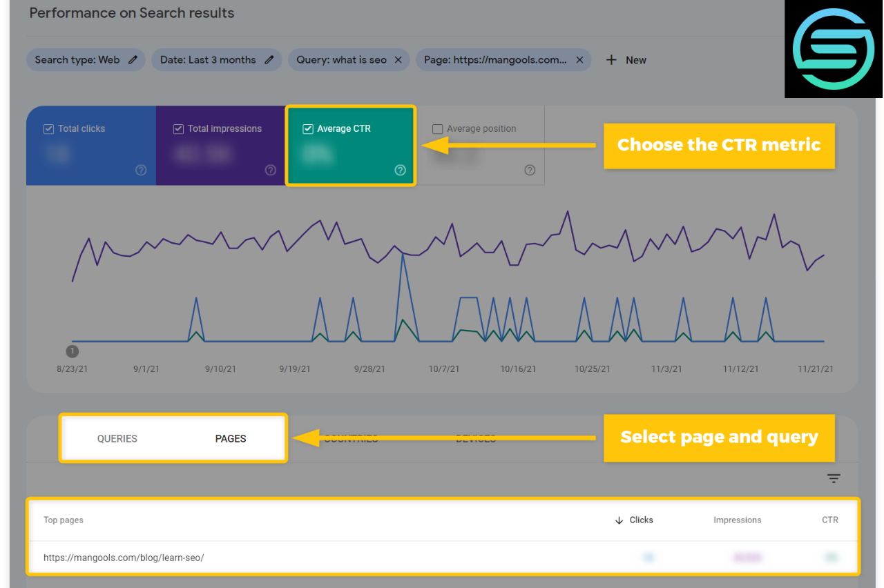Click the New filter label
This screenshot has width=884, height=588.
click(x=636, y=60)
